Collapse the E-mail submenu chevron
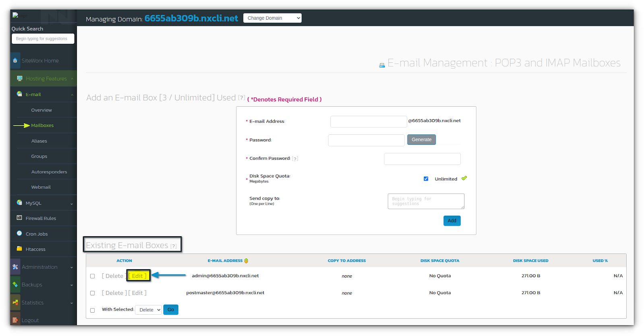 click(x=72, y=95)
